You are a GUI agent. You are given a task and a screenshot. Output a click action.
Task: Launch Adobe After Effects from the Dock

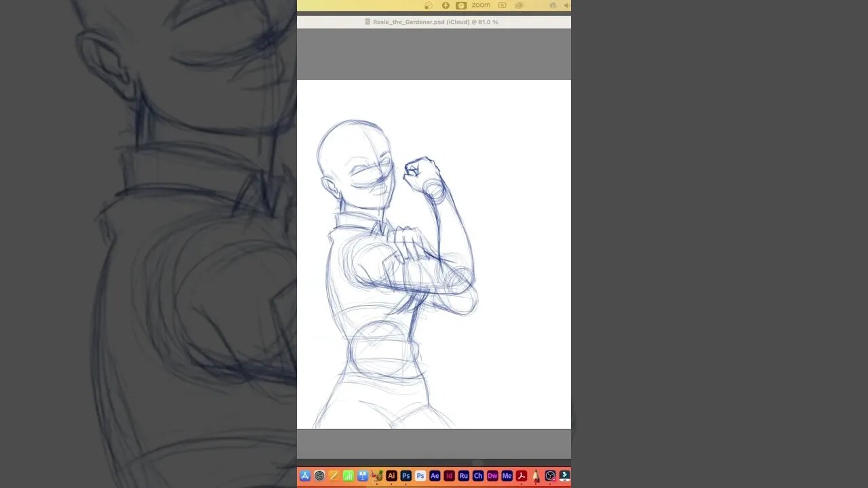coord(435,476)
